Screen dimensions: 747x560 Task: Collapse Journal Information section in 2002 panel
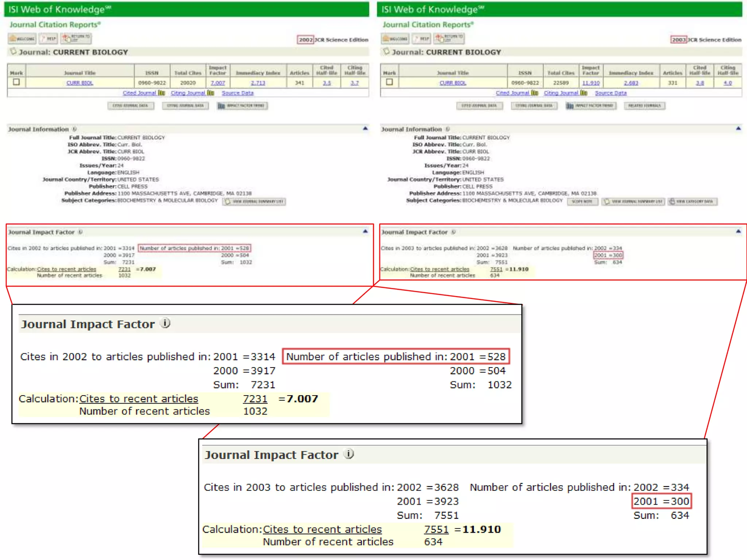click(x=365, y=129)
